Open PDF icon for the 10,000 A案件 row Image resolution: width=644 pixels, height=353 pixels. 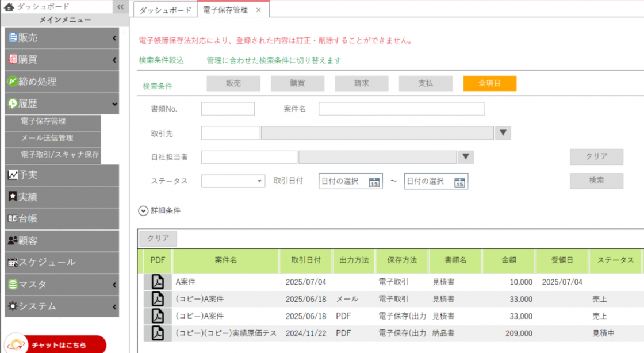158,282
